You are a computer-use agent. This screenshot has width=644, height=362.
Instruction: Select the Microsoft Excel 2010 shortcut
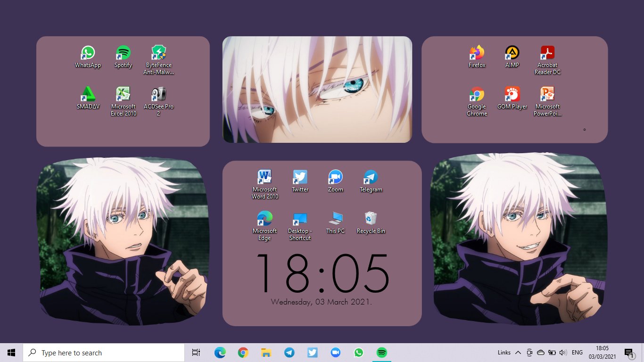(124, 101)
